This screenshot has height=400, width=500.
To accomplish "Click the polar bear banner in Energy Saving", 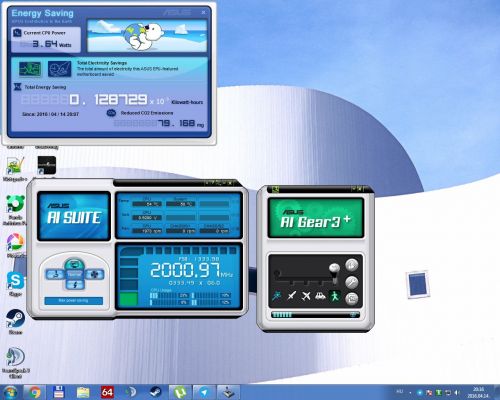I will tap(147, 35).
